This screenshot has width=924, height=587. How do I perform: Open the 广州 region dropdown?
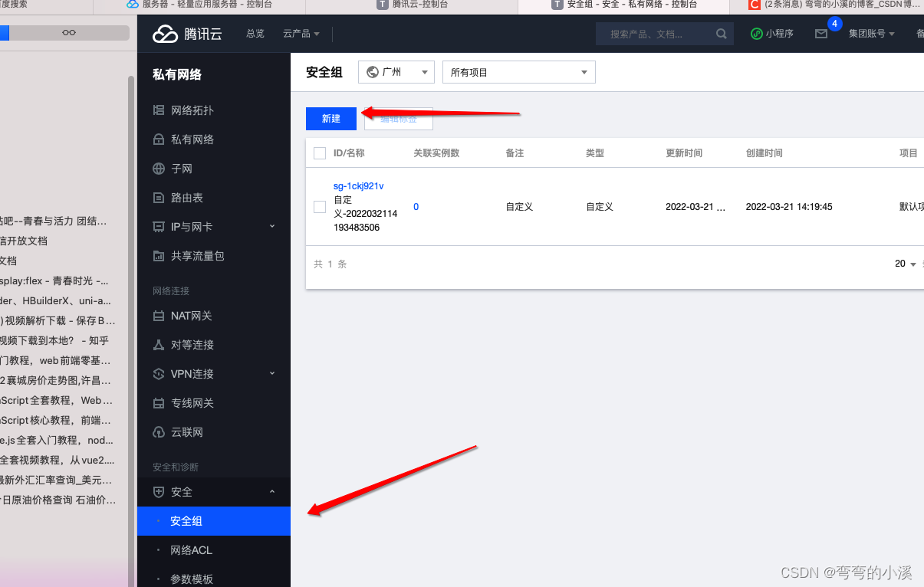[396, 72]
